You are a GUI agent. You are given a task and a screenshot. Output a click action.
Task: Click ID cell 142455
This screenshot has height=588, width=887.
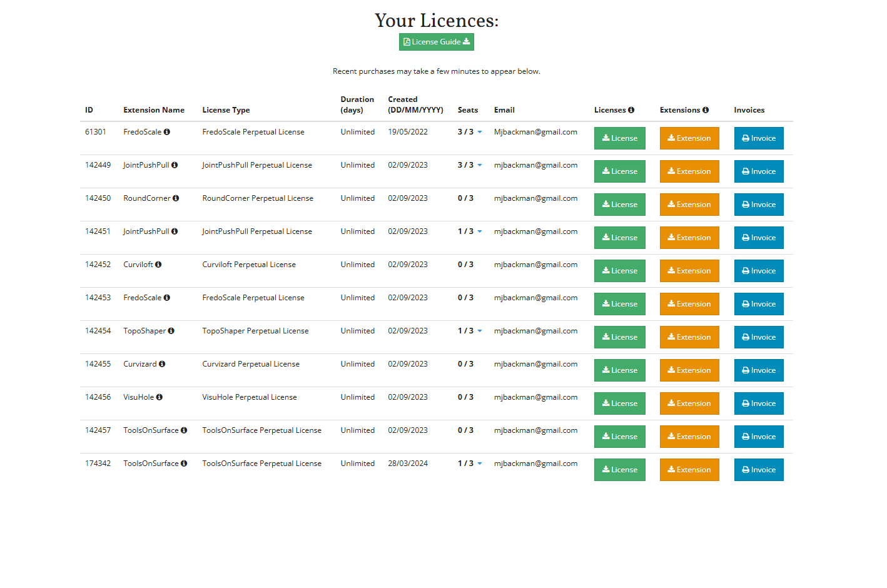[x=98, y=364]
